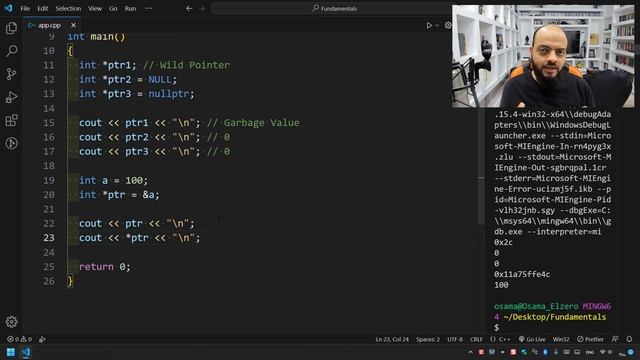Go forward with the right arrow
Image resolution: width=640 pixels, height=360 pixels.
pos(202,8)
